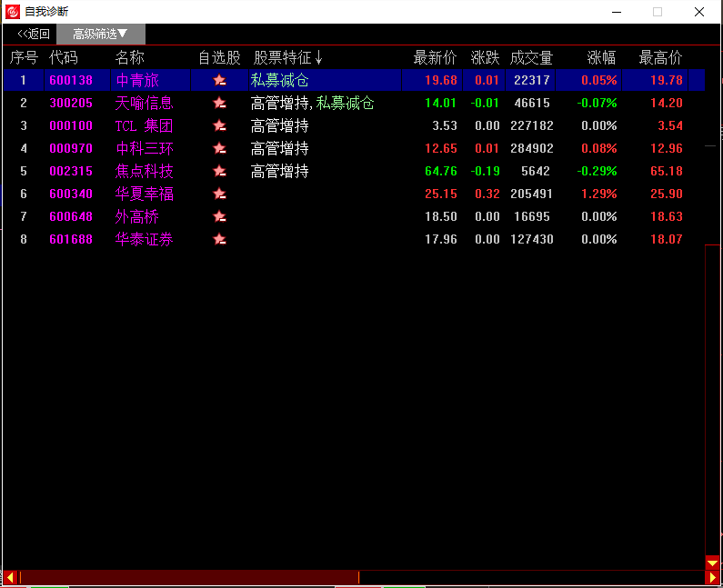Click the star icon for 中青旅

tap(219, 80)
